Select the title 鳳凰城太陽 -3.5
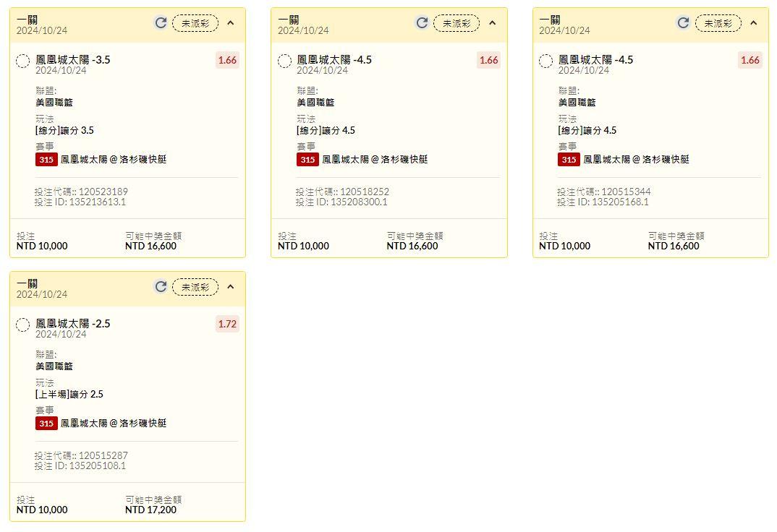The image size is (777, 532). tap(73, 60)
